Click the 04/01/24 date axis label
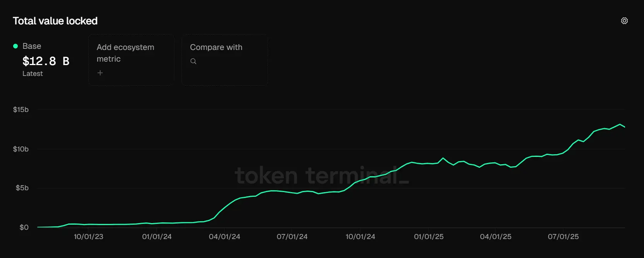 click(x=224, y=237)
